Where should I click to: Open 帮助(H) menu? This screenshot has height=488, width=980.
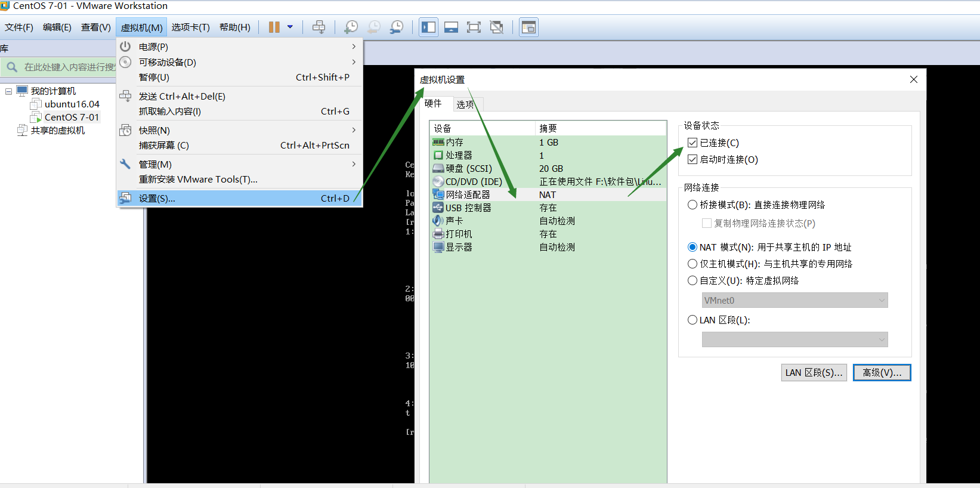point(235,27)
